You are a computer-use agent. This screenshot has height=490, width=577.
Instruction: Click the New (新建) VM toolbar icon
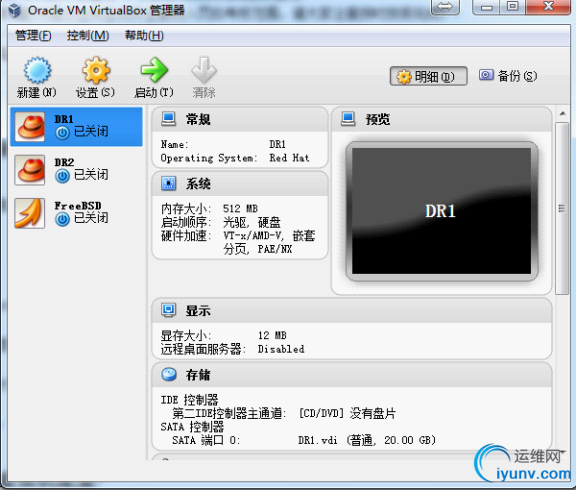[37, 70]
